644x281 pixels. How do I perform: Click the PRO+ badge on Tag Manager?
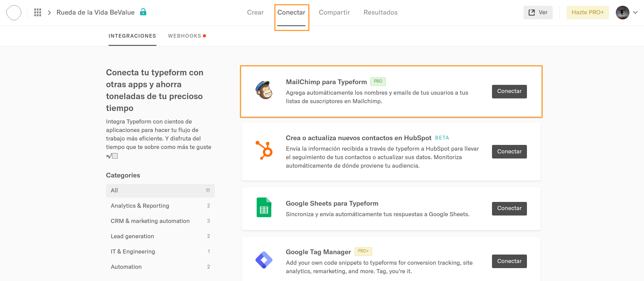click(363, 251)
